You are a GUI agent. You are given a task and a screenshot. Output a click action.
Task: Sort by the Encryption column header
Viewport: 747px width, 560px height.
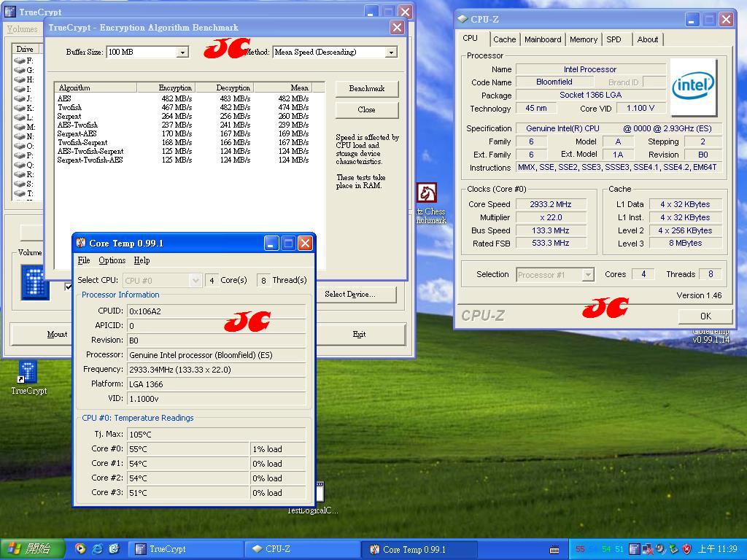(x=166, y=87)
